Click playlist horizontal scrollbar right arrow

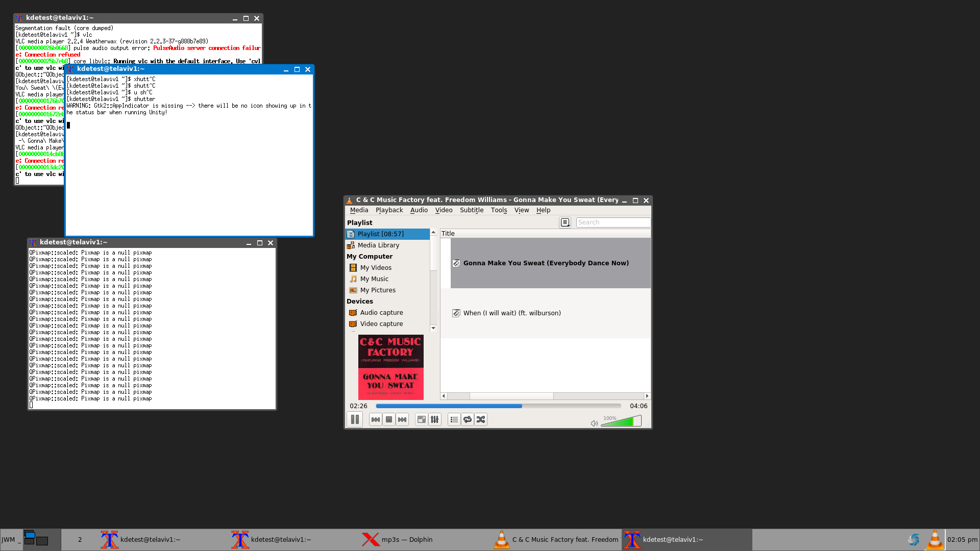click(x=647, y=396)
